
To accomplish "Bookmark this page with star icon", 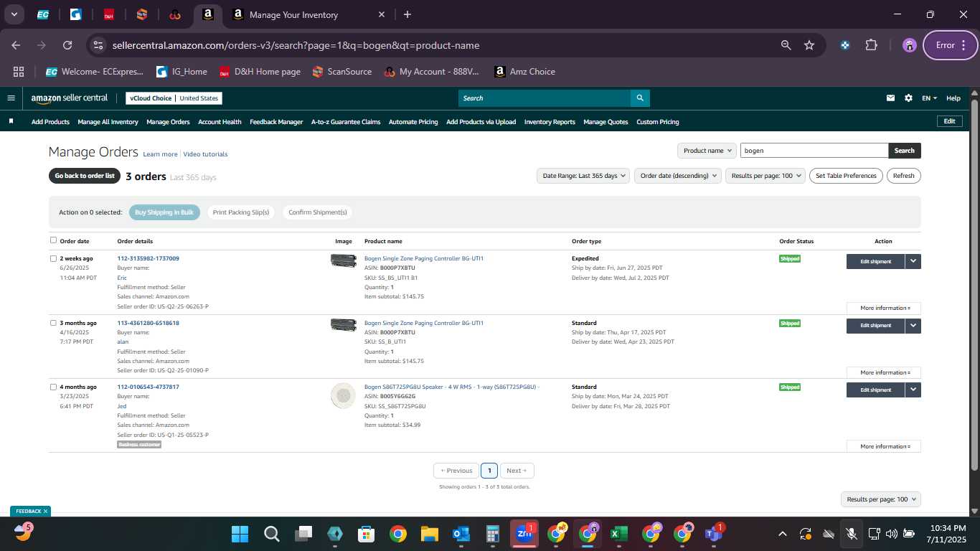I will (809, 45).
